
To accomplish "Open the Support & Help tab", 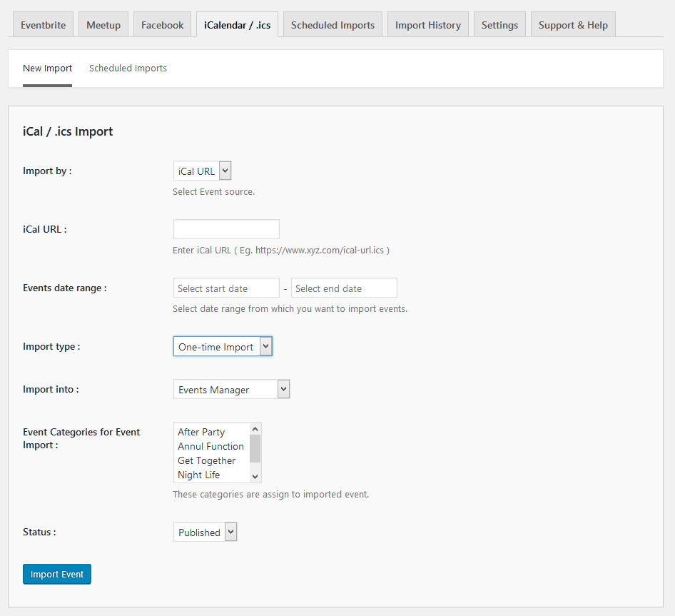I will (573, 24).
